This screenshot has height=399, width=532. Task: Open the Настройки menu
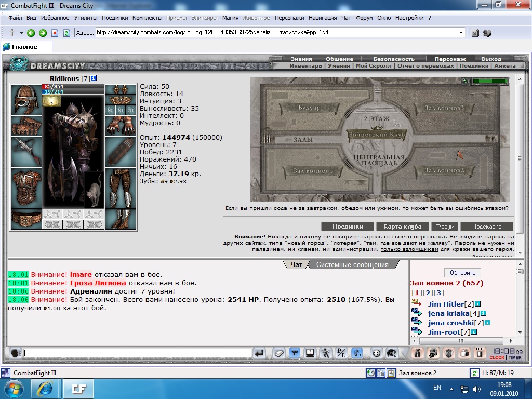click(409, 18)
